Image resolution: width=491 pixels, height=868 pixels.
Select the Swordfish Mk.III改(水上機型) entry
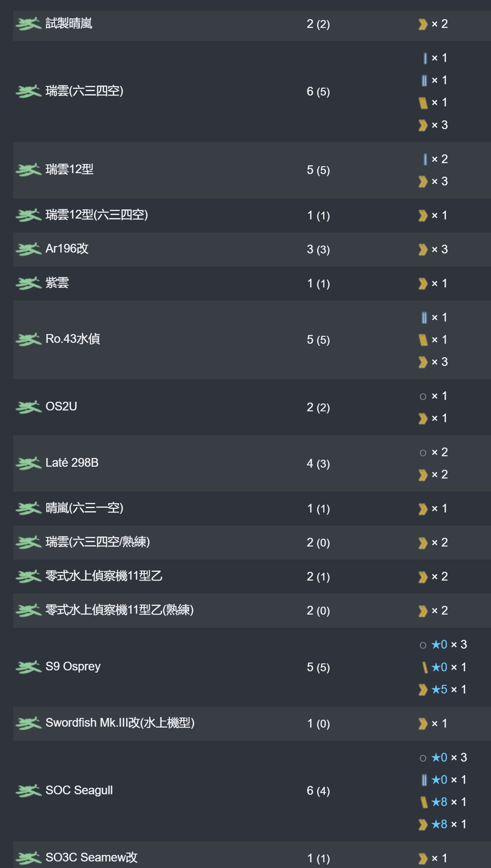(120, 723)
